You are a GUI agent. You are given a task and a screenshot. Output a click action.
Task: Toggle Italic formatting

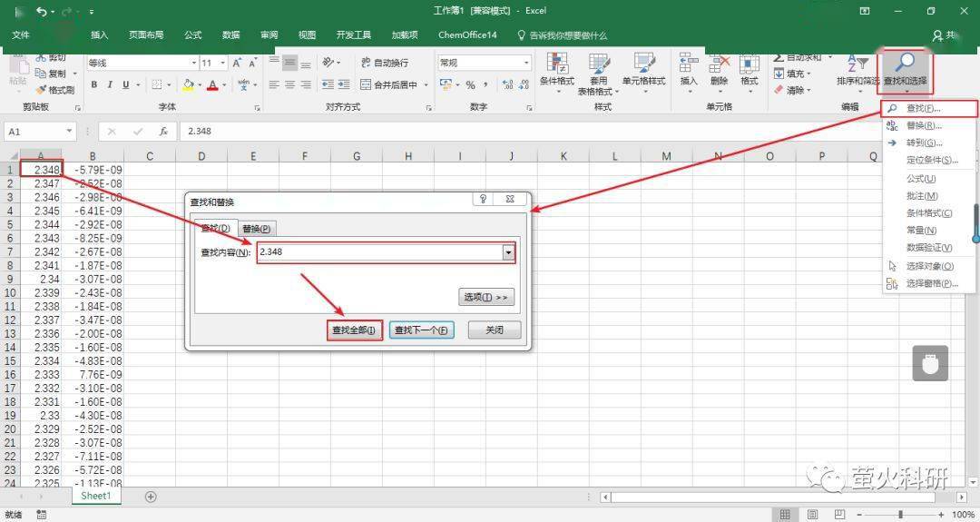[x=110, y=84]
